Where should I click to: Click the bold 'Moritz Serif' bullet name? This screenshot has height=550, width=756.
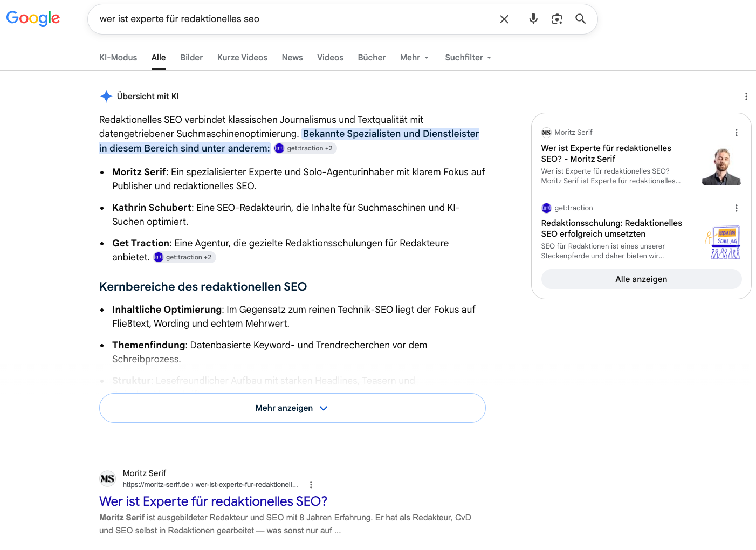coord(139,172)
